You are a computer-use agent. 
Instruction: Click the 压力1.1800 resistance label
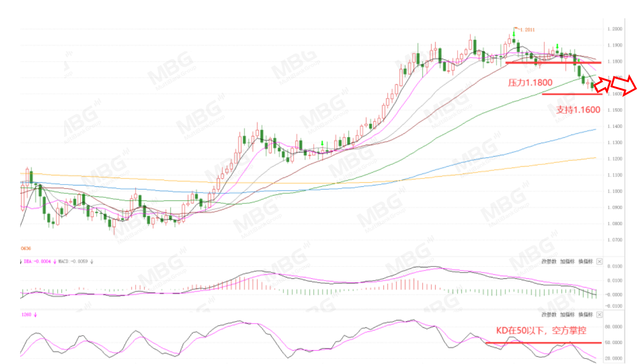click(x=530, y=83)
